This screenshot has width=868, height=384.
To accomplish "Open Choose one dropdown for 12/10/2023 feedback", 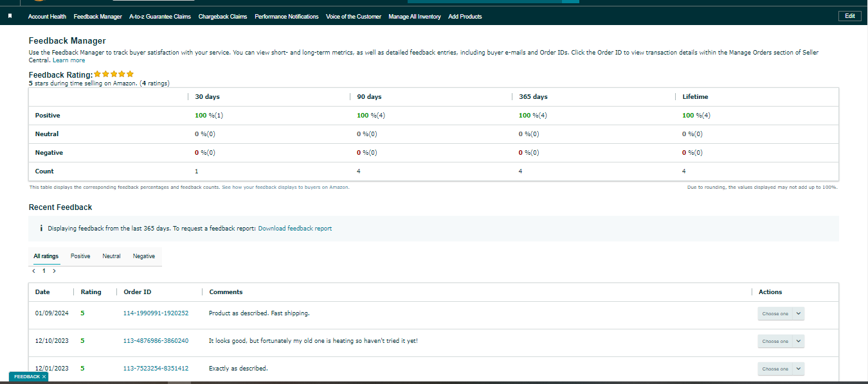I will 781,342.
